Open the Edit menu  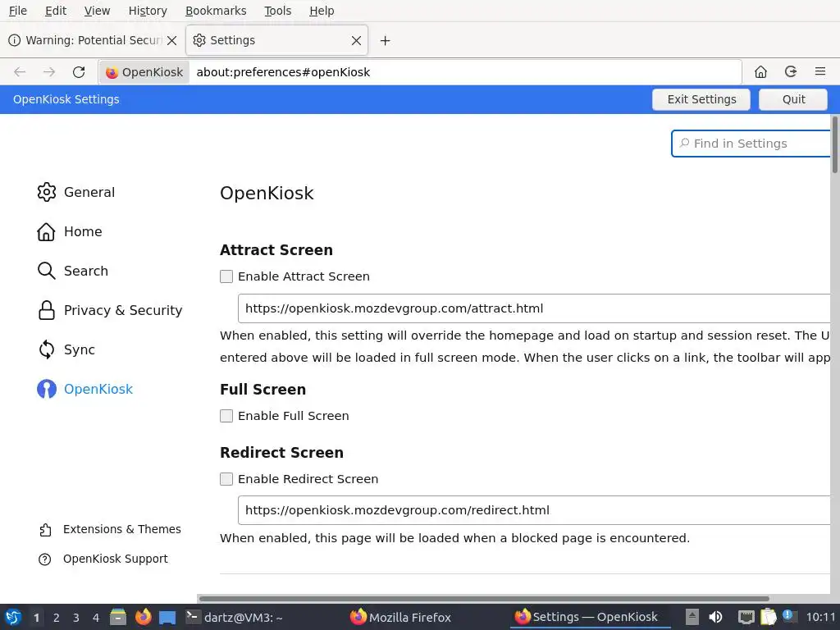56,11
